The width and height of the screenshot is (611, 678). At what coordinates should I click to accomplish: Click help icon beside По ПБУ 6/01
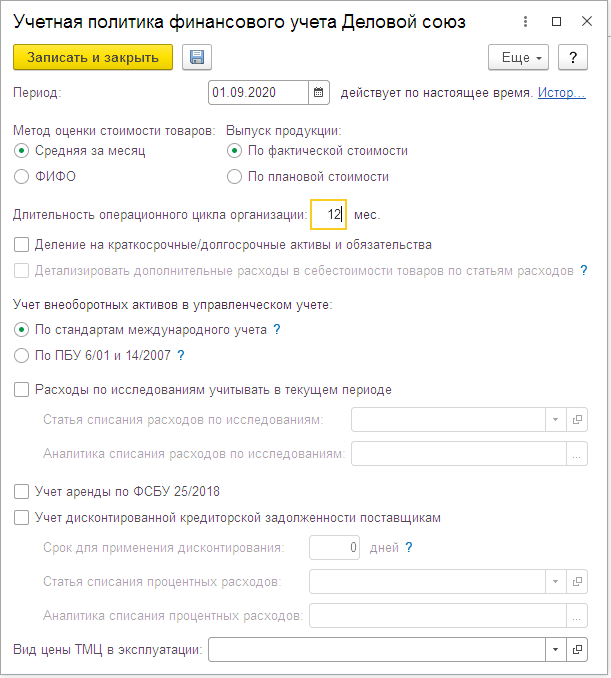click(x=181, y=355)
